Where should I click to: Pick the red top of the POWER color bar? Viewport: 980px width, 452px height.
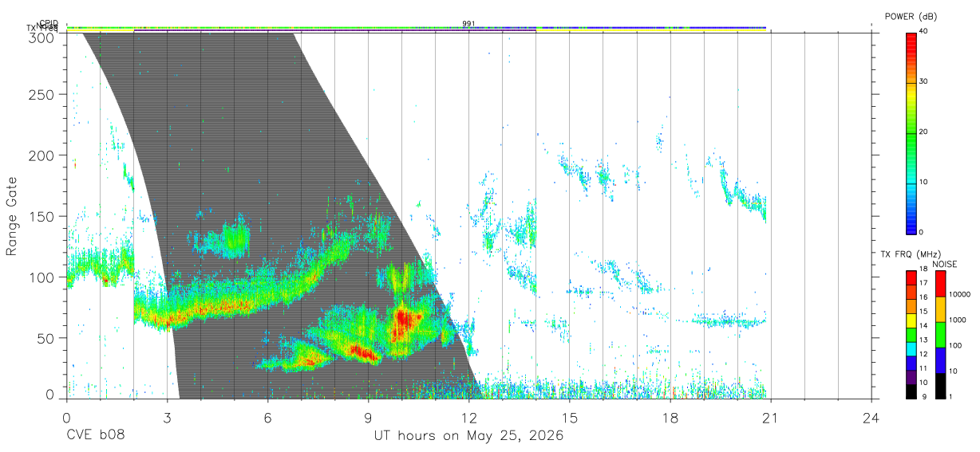coord(911,44)
